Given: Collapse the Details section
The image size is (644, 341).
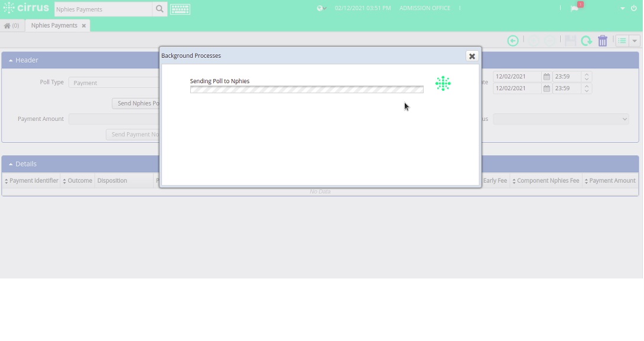Looking at the screenshot, I should (x=11, y=164).
